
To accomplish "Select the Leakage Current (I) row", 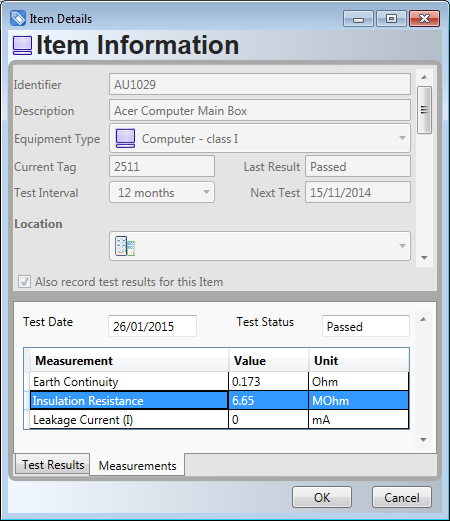I will coord(219,419).
